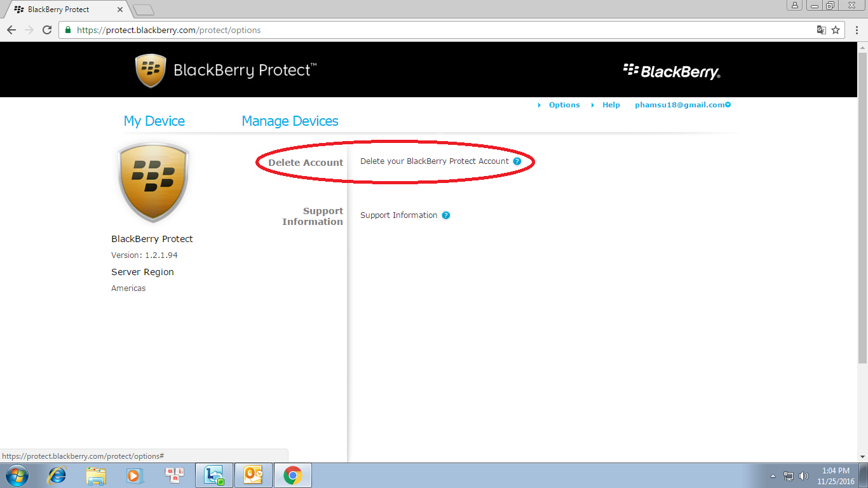Viewport: 868px width, 488px height.
Task: Open the phamsu18@gmail.com account dropdown
Action: point(683,105)
